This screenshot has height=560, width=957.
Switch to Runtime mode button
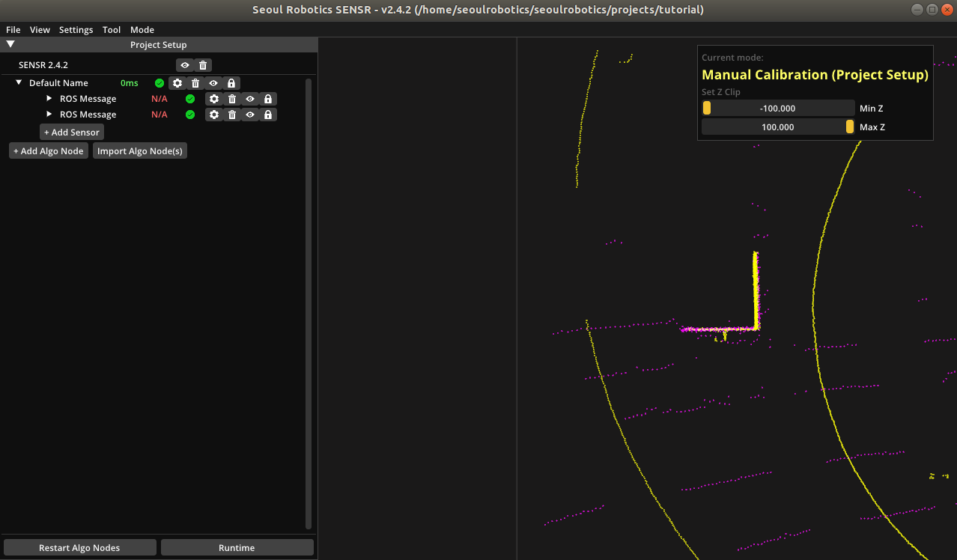[237, 548]
